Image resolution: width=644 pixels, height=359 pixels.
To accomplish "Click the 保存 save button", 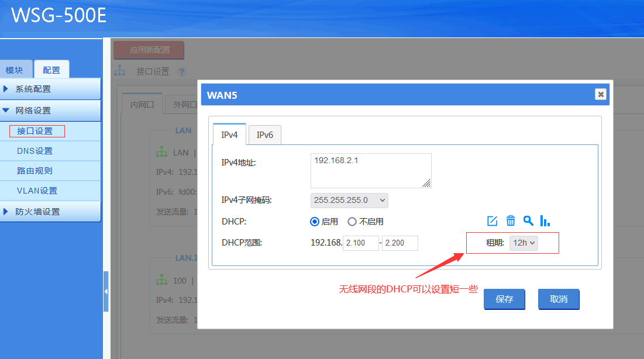I will click(504, 299).
